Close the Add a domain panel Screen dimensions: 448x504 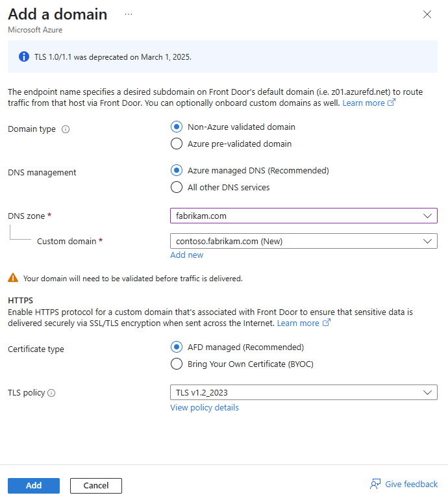pos(427,14)
